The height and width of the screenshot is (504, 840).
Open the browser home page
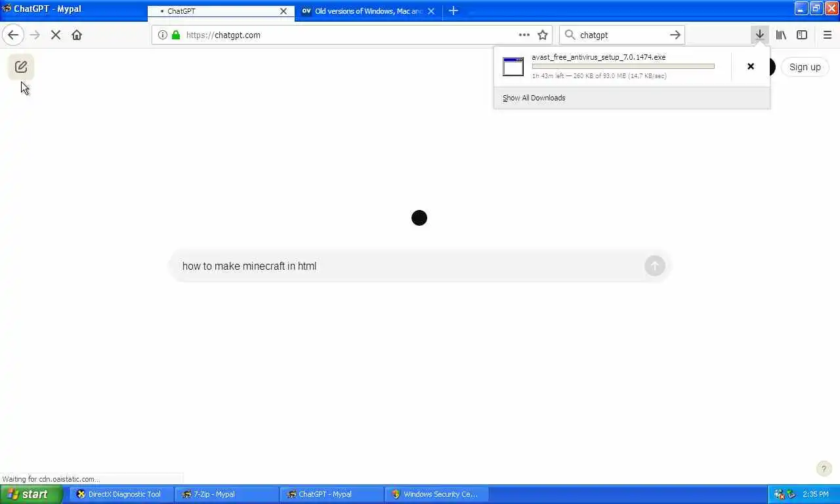coord(77,35)
